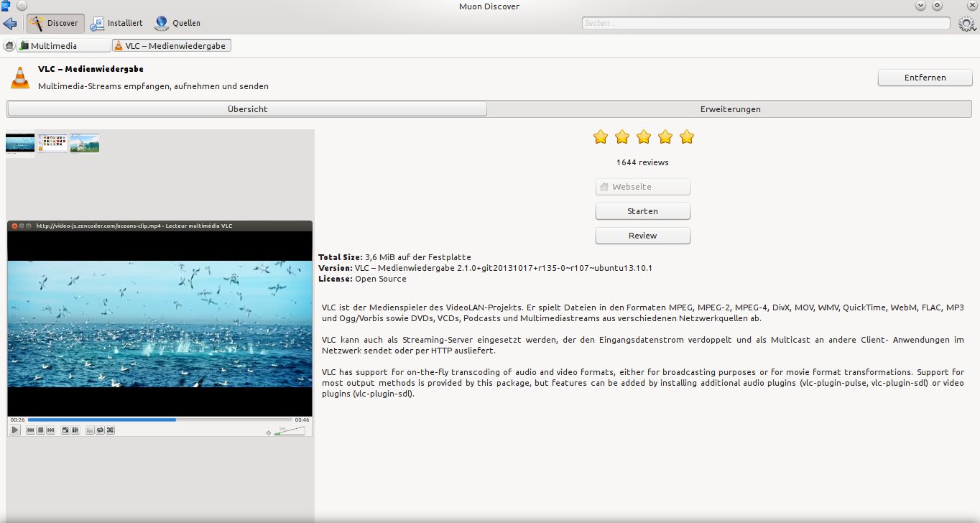Click the greyed-out Webseite button
The height and width of the screenshot is (523, 980).
click(x=643, y=187)
